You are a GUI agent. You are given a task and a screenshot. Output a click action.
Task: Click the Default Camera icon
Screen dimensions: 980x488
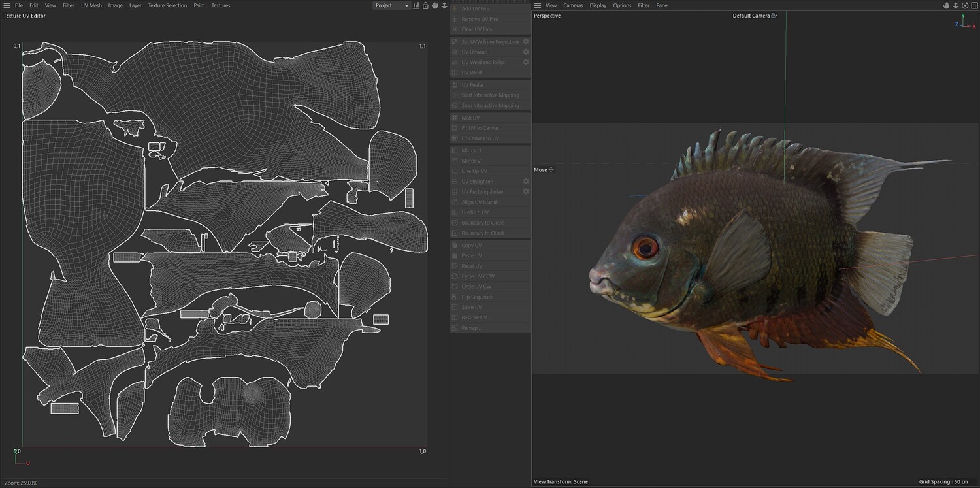(x=774, y=16)
